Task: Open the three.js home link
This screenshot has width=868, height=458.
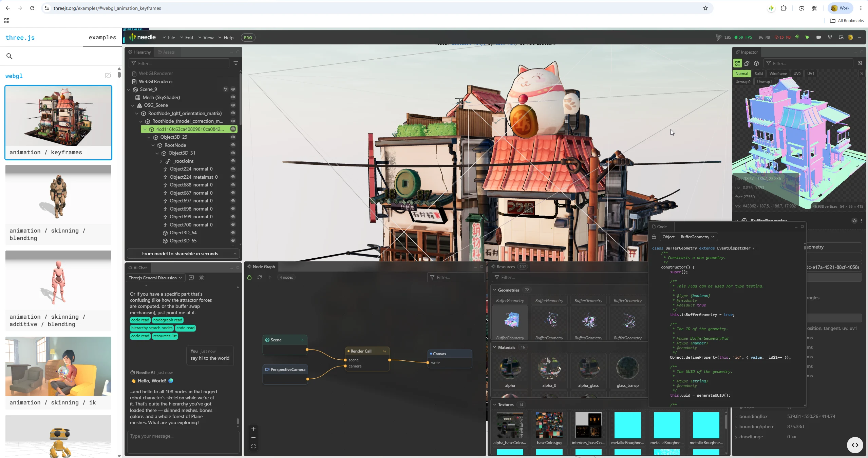Action: 20,38
